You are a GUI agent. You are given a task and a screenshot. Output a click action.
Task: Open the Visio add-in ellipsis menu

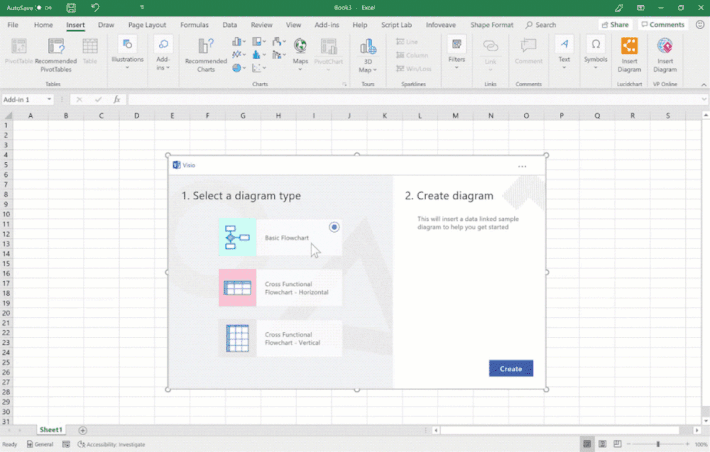(x=522, y=166)
